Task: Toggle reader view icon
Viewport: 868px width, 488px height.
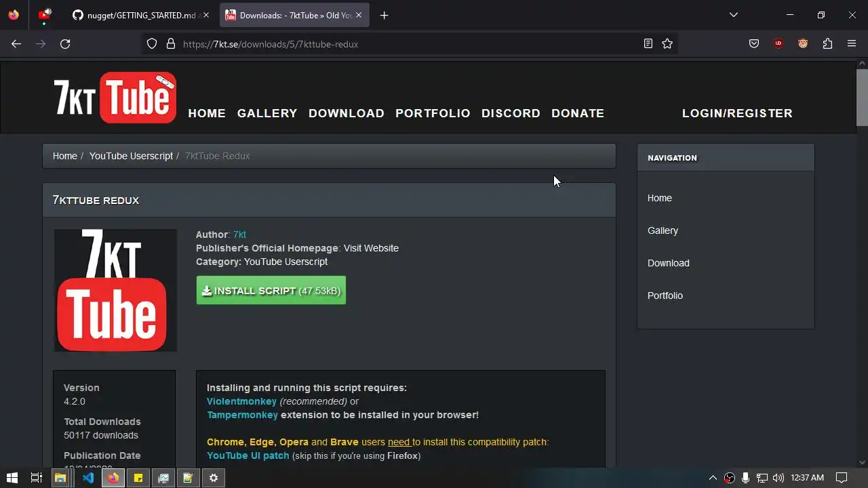Action: [648, 43]
